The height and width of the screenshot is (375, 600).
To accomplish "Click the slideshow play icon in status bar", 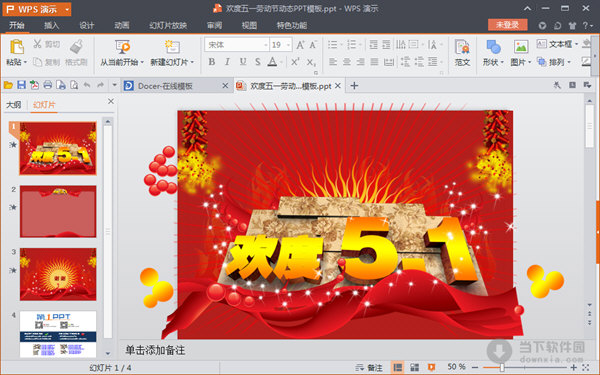I will click(431, 368).
